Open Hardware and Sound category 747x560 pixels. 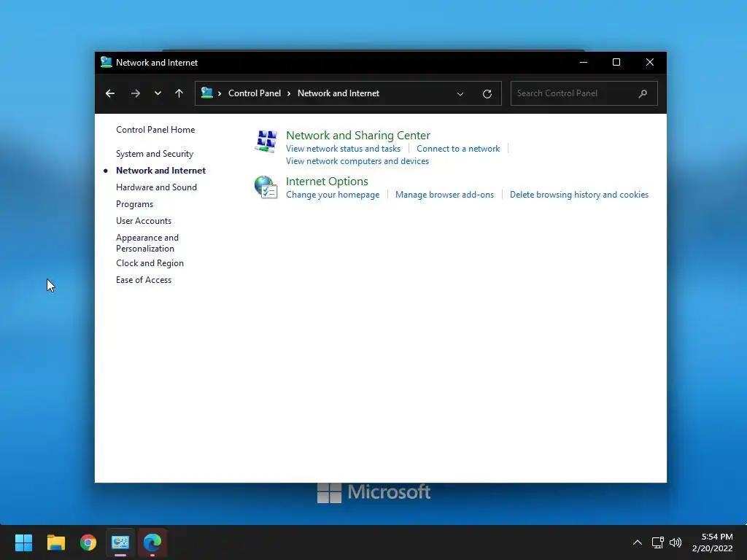point(156,187)
